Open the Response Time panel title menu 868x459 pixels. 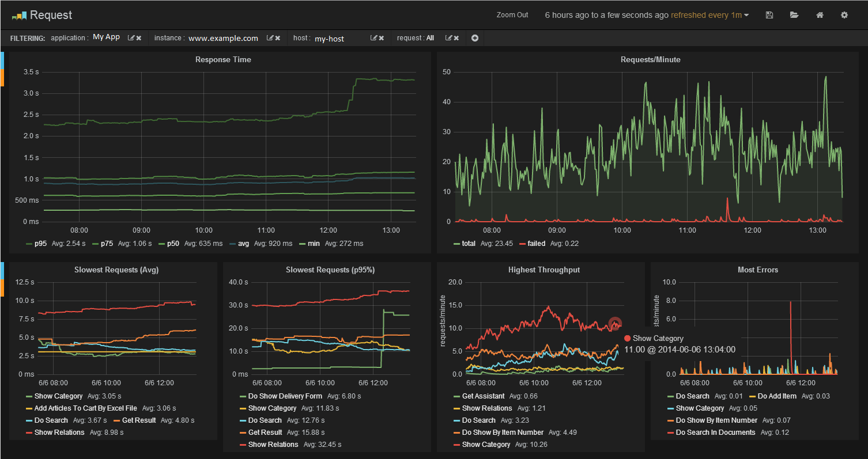[223, 59]
